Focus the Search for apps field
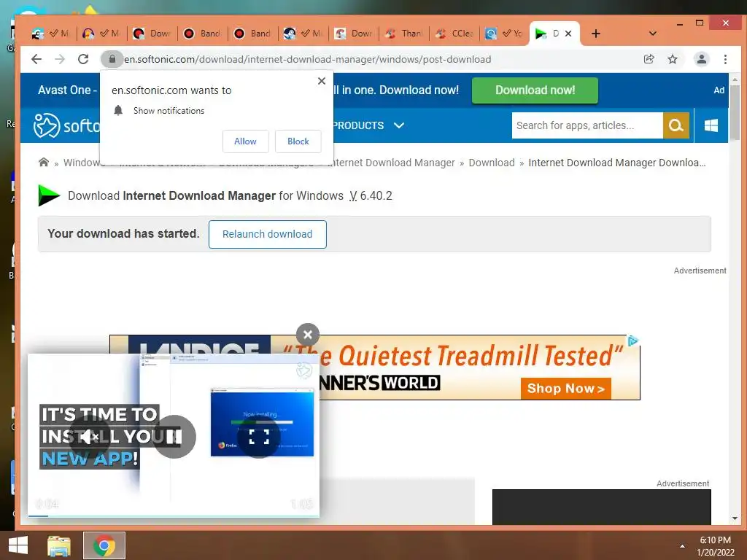 coord(587,125)
